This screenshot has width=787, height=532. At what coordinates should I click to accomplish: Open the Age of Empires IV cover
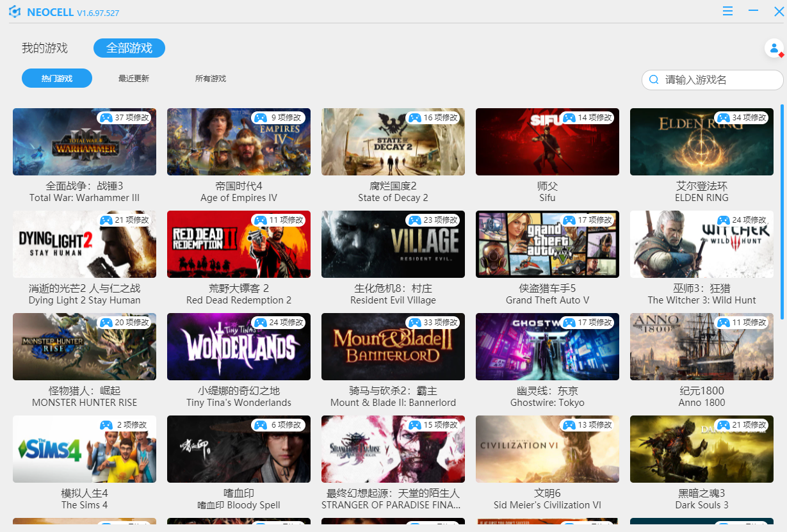click(x=239, y=141)
